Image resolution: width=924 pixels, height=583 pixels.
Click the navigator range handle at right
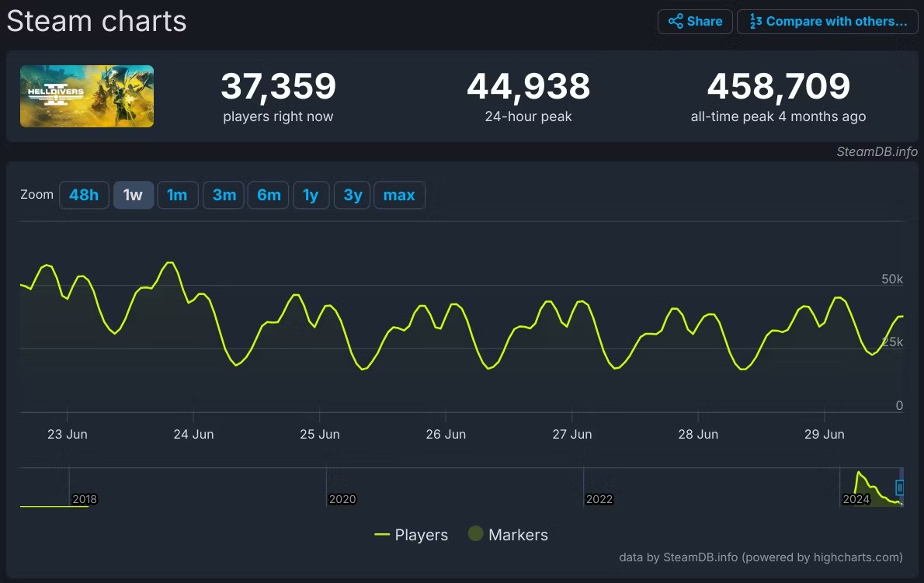click(900, 488)
